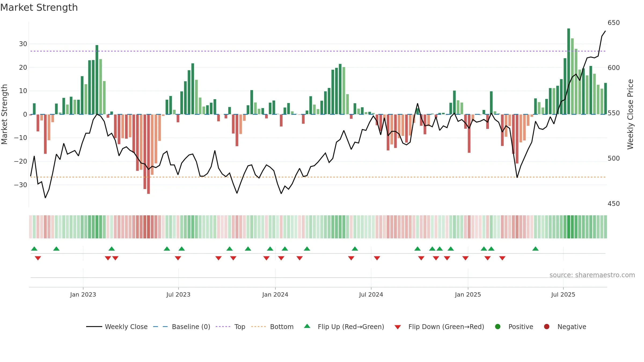
Task: Click the Jul 2025 x-axis label
Action: pyautogui.click(x=563, y=295)
